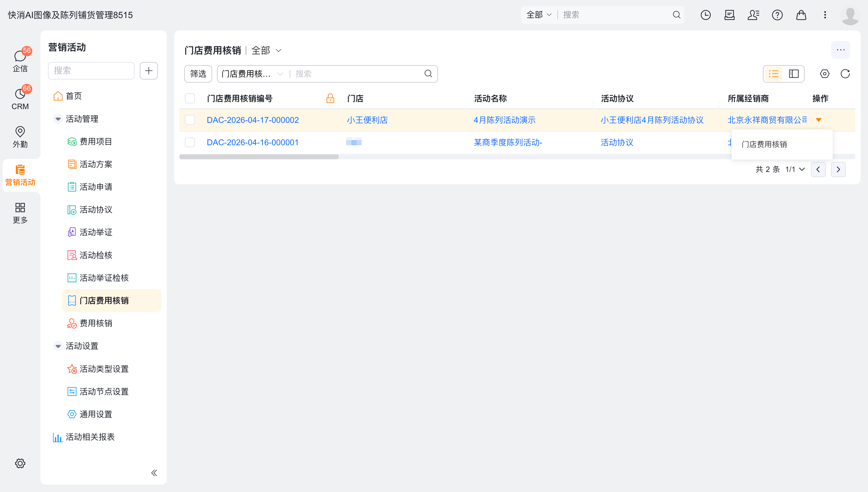Open the 小王便利店 store link
Image resolution: width=868 pixels, height=492 pixels.
pyautogui.click(x=367, y=120)
